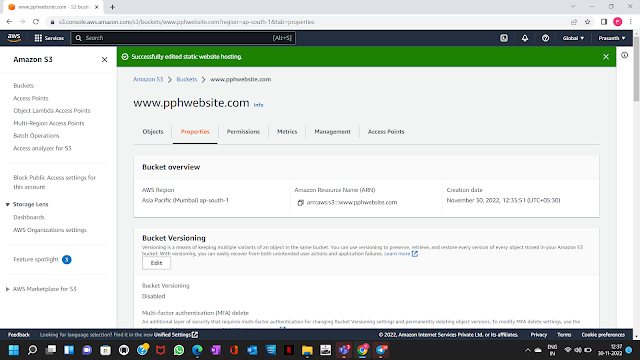Select the Properties tab
This screenshot has height=360, width=640.
point(195,131)
